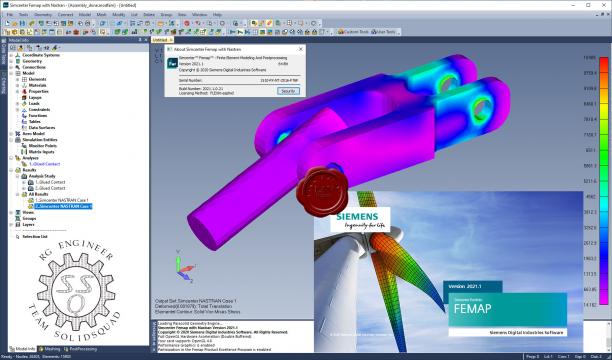Click 'Out: 2' in status bar
612x360 pixels.
(596, 356)
